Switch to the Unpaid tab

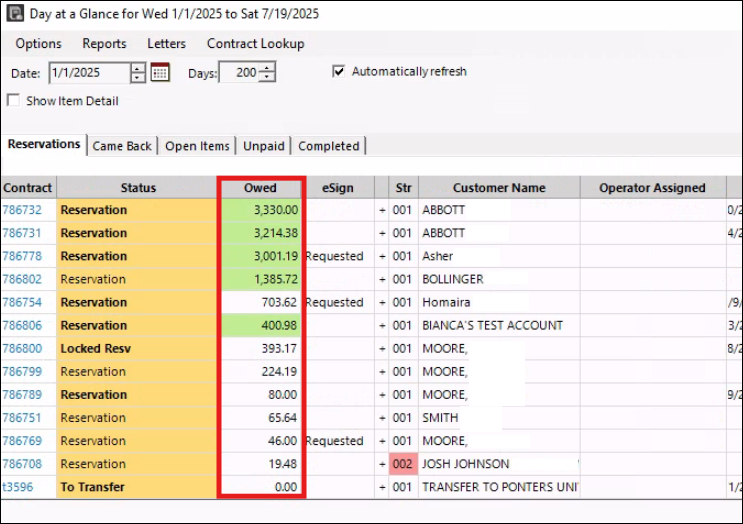[264, 146]
